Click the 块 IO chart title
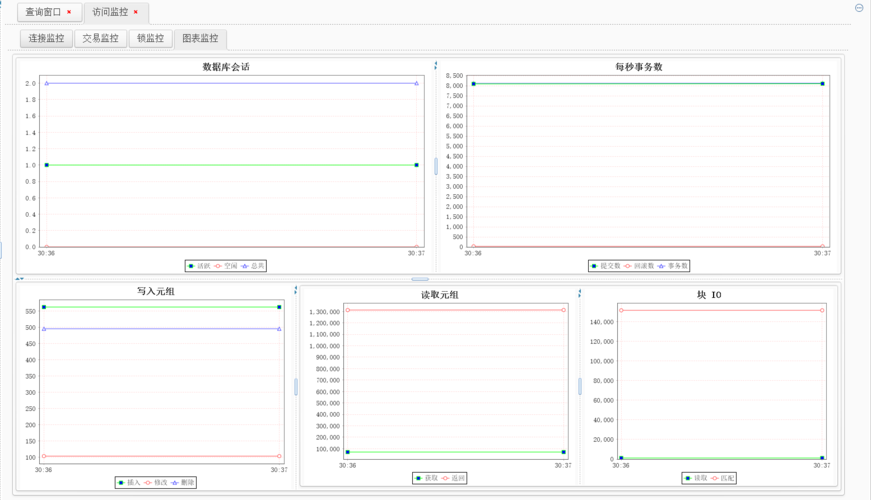 709,295
